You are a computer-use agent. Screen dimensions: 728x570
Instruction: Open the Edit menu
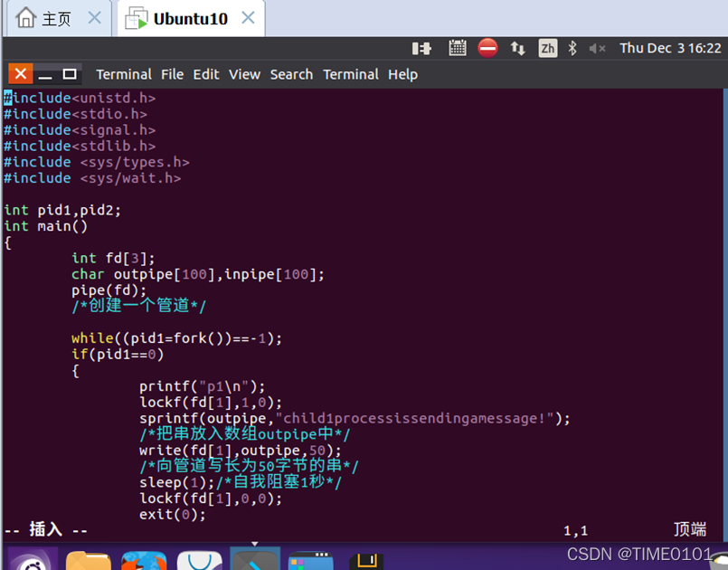[206, 74]
